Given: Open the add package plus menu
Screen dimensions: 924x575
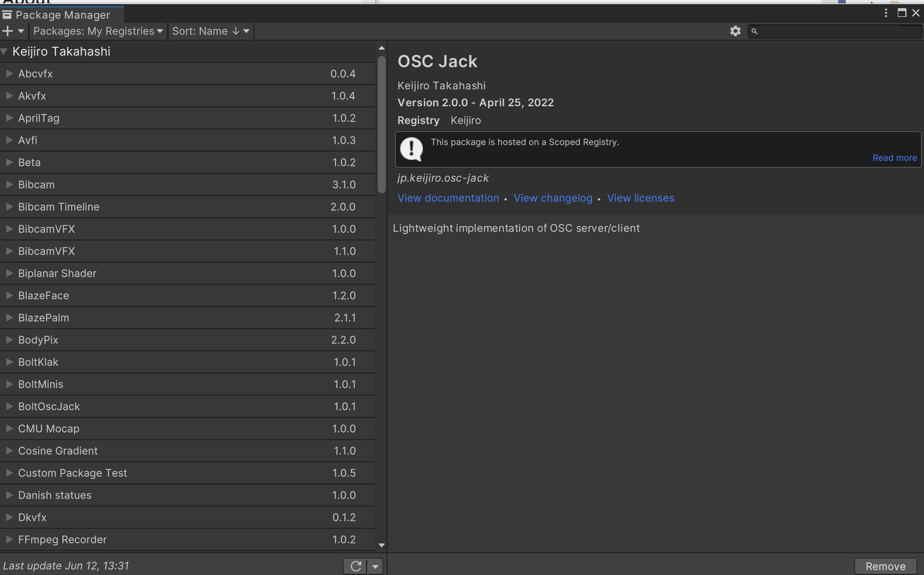Looking at the screenshot, I should click(13, 31).
